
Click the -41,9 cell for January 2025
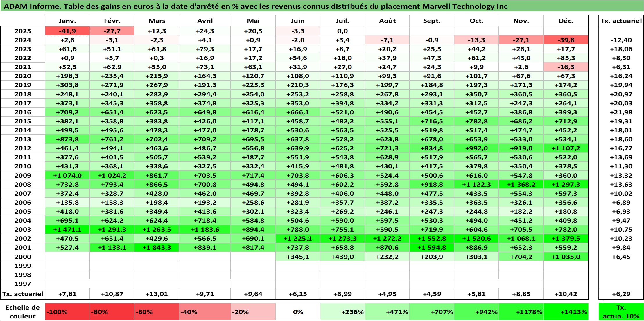pos(67,31)
